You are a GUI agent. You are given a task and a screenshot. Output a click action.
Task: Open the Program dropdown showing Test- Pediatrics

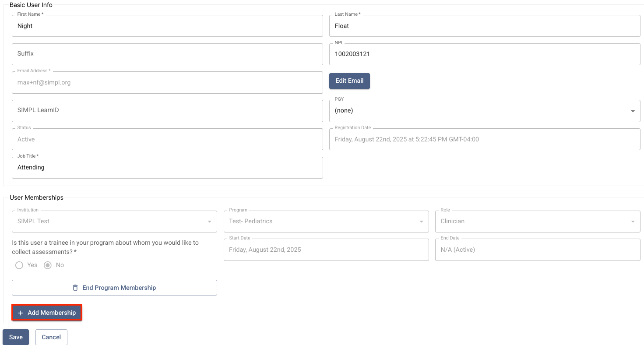coord(326,221)
